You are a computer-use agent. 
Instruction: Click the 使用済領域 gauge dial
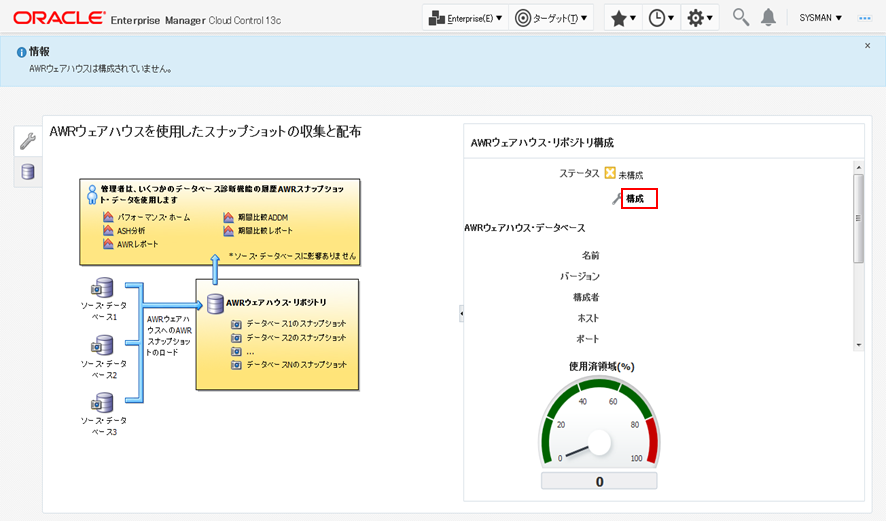tap(599, 423)
